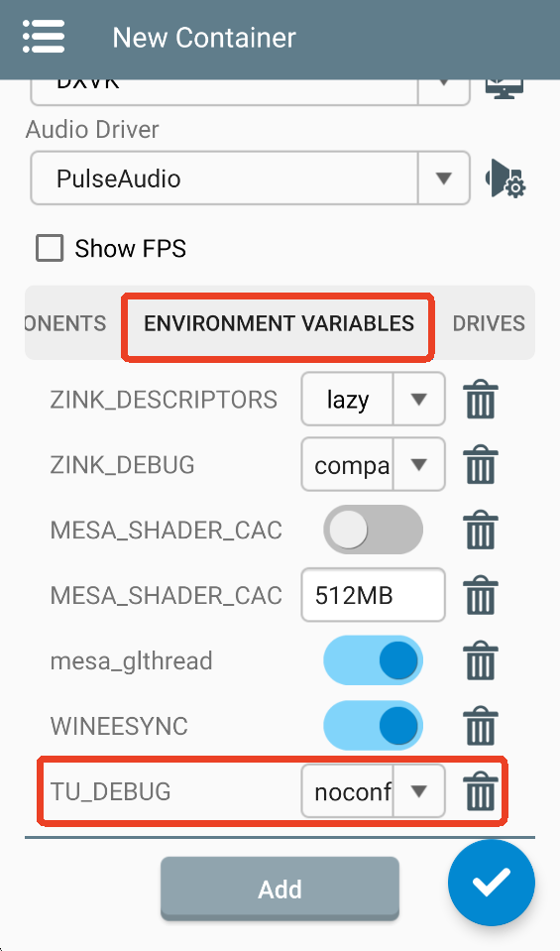Delete the TU_DEBUG variable
This screenshot has height=951, width=560.
(x=481, y=791)
